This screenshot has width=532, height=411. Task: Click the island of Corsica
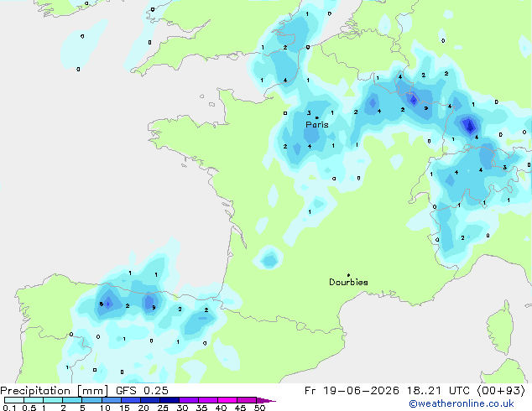tap(500, 327)
